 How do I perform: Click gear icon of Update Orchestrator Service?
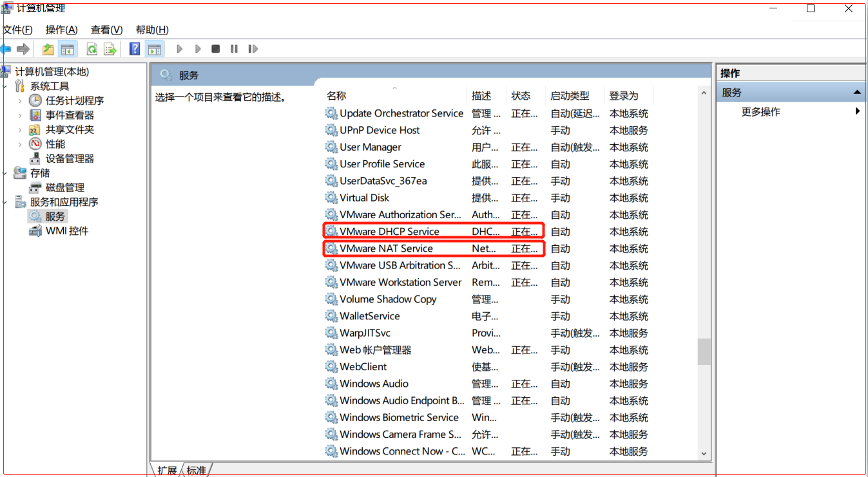(x=331, y=113)
